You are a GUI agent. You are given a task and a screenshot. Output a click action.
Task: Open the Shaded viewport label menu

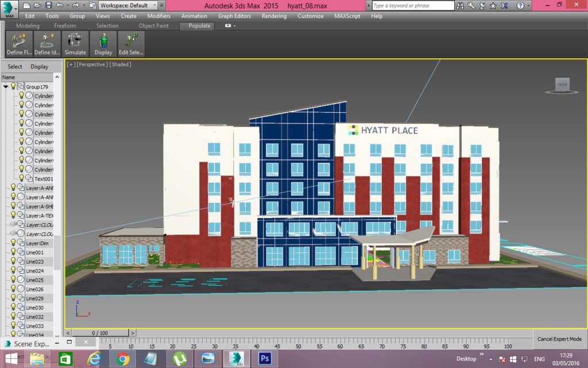pyautogui.click(x=121, y=64)
